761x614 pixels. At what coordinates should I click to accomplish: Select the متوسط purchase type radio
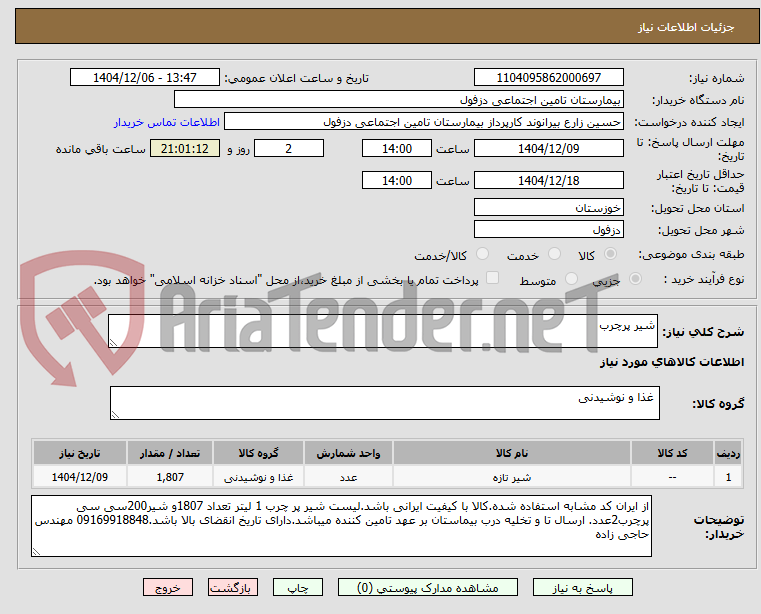(571, 279)
